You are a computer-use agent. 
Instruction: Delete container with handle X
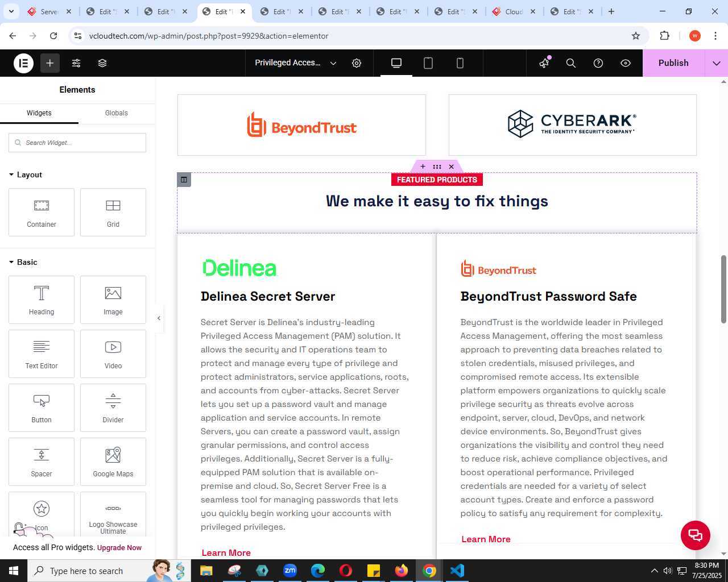[451, 167]
